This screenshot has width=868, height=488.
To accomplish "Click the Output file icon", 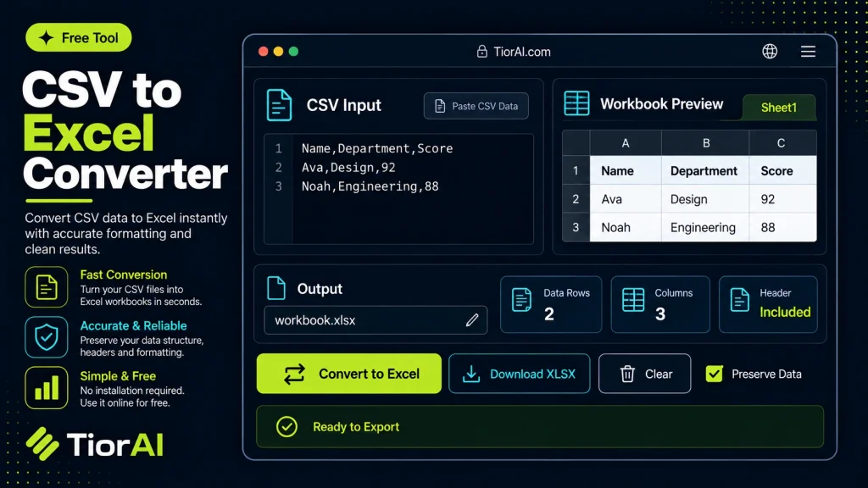I will 276,288.
